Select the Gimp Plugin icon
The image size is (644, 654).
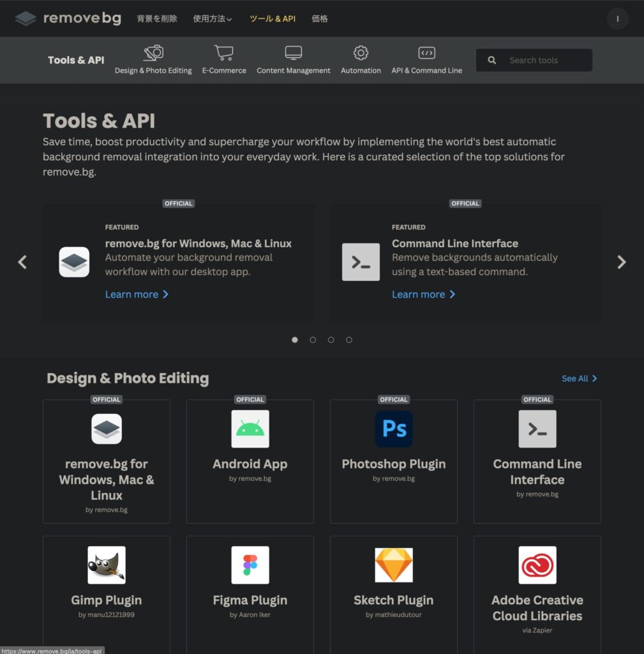point(107,565)
